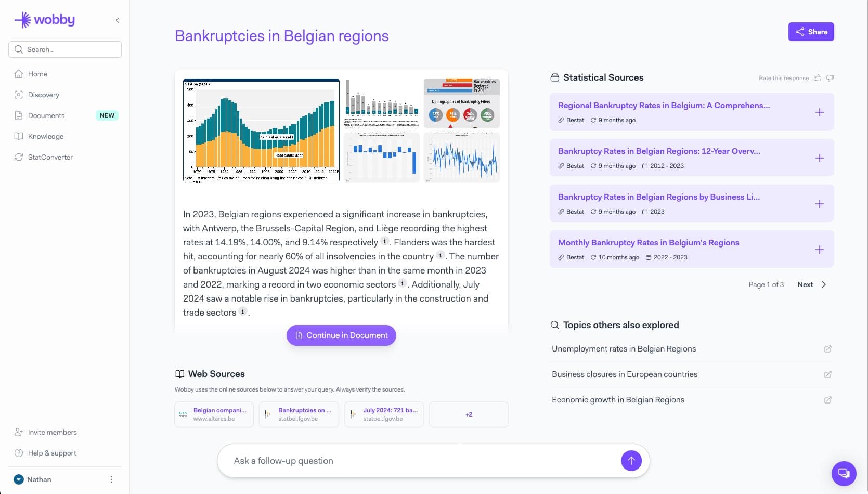Navigate to Home

[37, 74]
